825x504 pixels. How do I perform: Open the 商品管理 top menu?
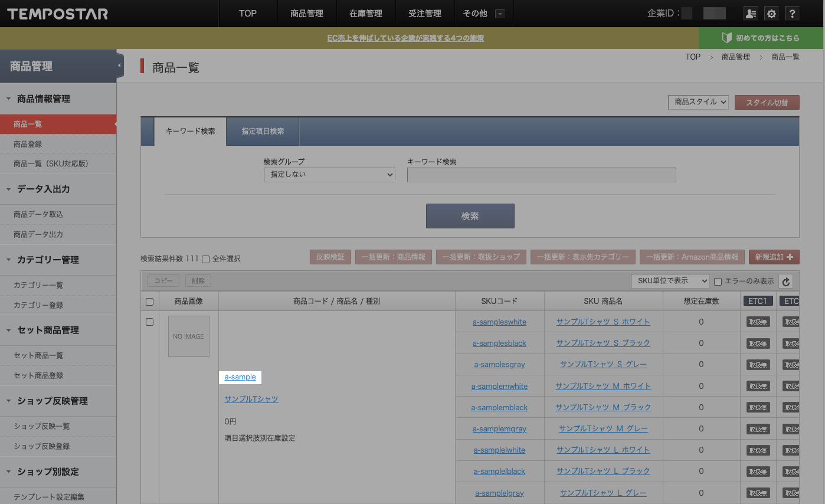(307, 14)
